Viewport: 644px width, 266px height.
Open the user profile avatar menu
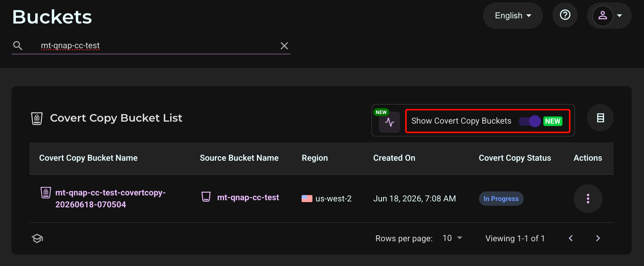pos(602,16)
